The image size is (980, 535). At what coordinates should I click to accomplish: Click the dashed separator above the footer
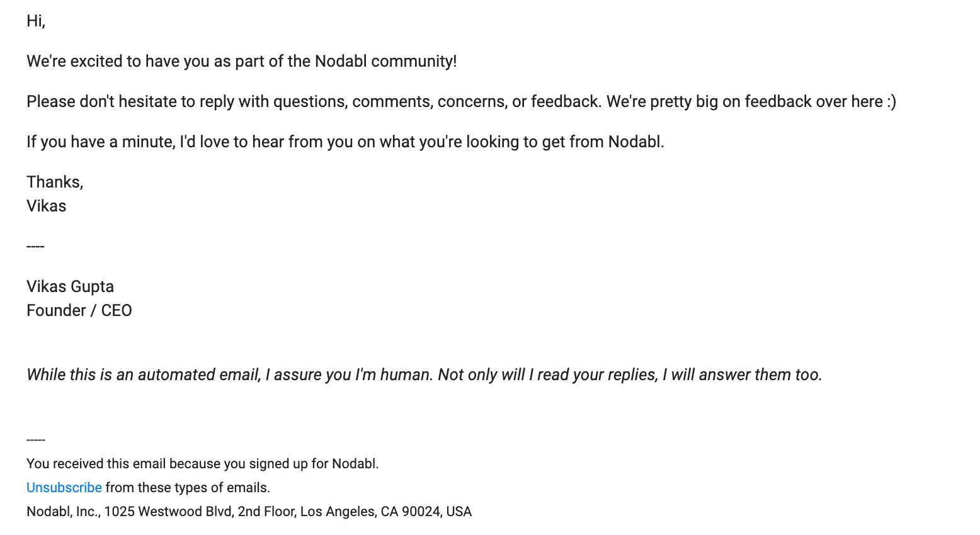(36, 440)
